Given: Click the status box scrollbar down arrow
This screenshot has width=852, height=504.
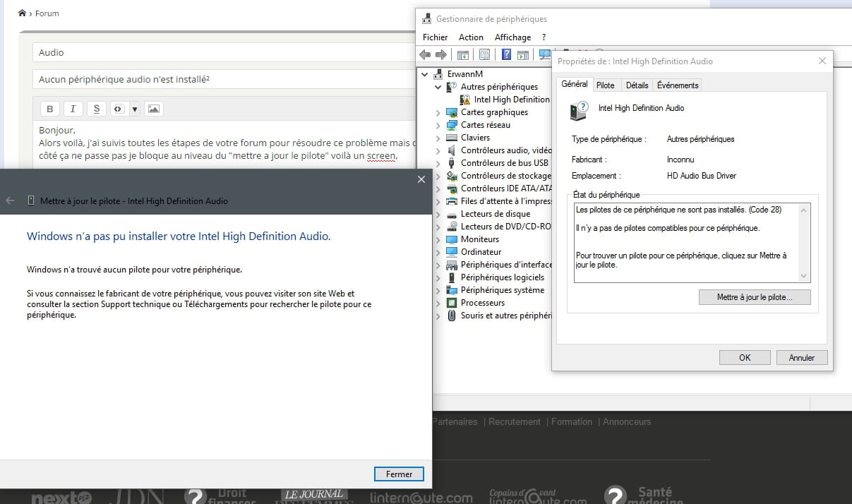Looking at the screenshot, I should [x=804, y=276].
